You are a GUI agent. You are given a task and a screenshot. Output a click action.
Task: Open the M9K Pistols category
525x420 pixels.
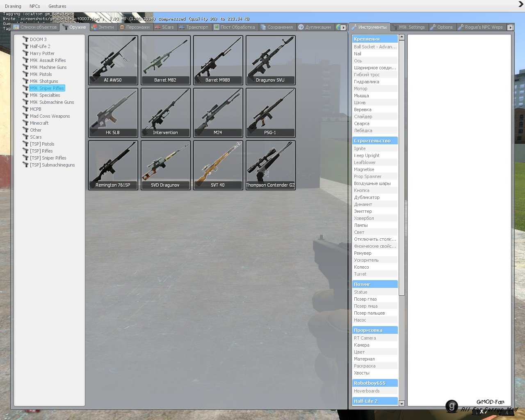41,74
